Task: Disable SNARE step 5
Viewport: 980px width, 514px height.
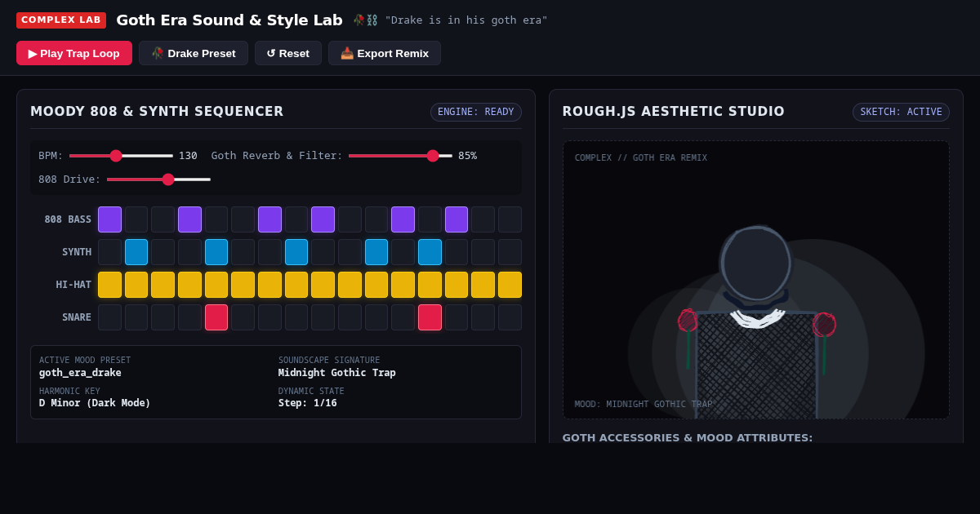Action: (x=216, y=317)
